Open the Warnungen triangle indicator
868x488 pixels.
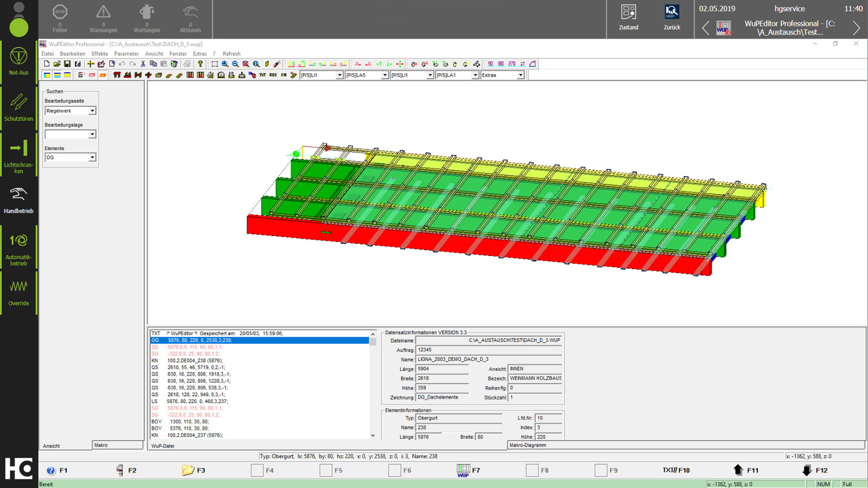point(103,18)
